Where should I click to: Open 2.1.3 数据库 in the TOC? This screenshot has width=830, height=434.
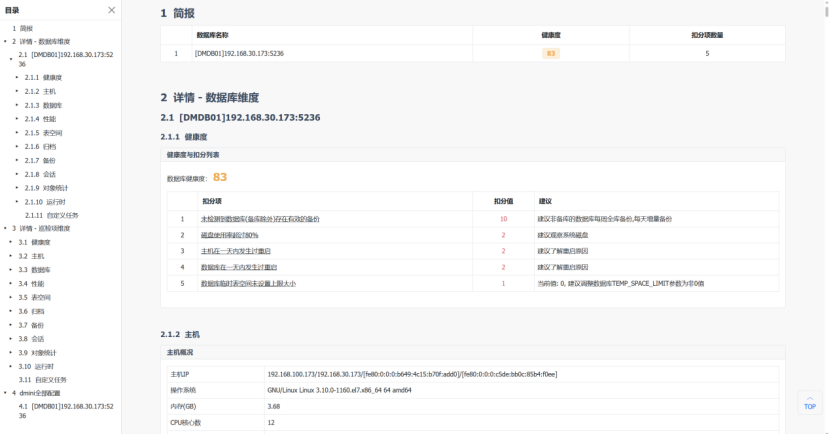tap(43, 105)
